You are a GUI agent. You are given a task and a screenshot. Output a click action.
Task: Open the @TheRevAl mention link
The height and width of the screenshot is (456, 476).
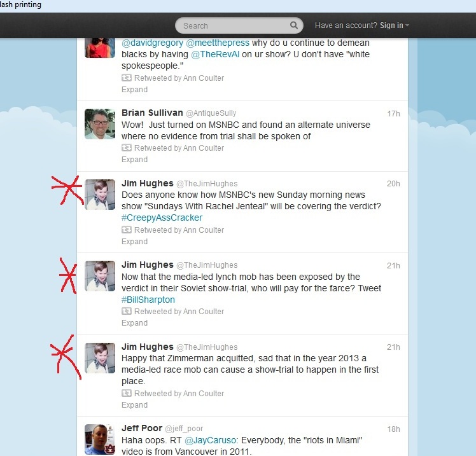(215, 54)
